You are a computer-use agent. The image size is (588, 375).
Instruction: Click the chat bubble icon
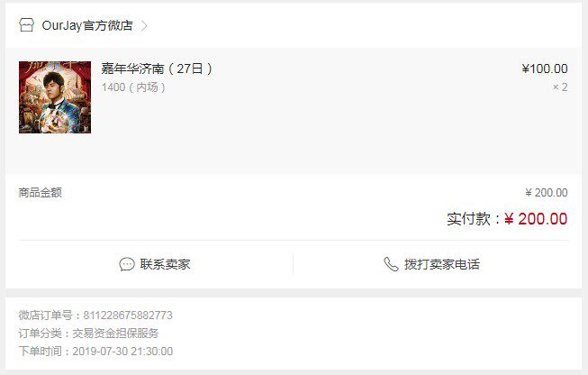127,264
